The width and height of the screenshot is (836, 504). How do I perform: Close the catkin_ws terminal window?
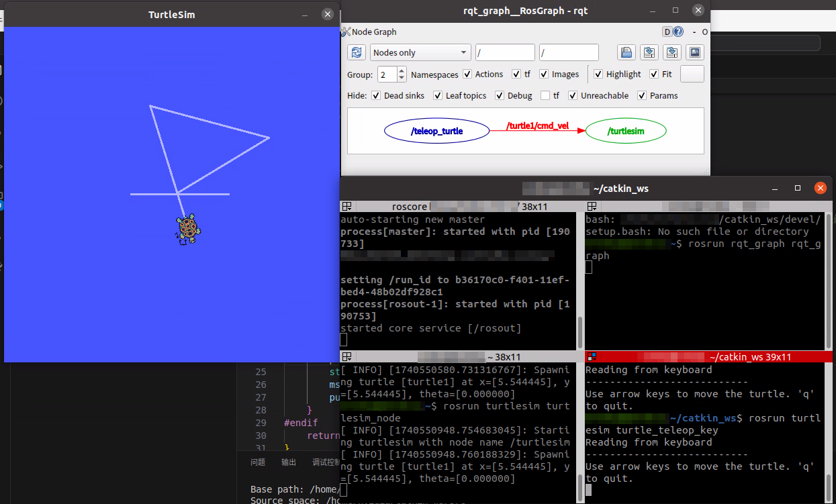click(x=819, y=189)
